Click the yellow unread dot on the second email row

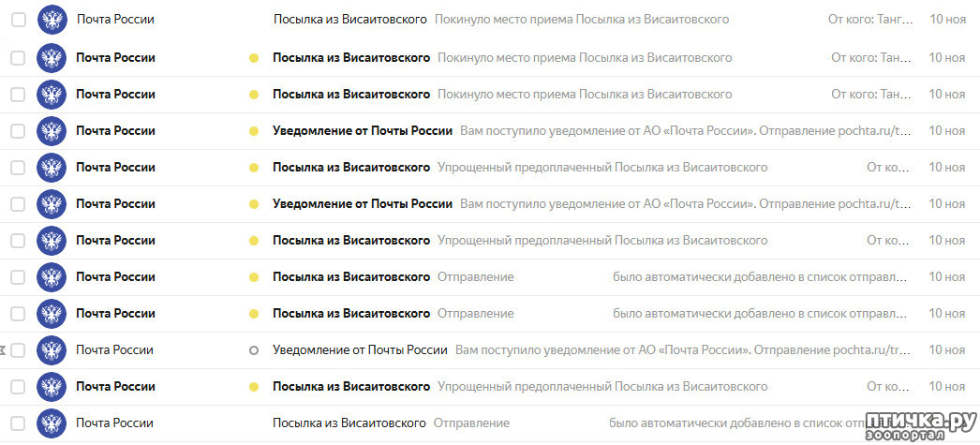(253, 58)
